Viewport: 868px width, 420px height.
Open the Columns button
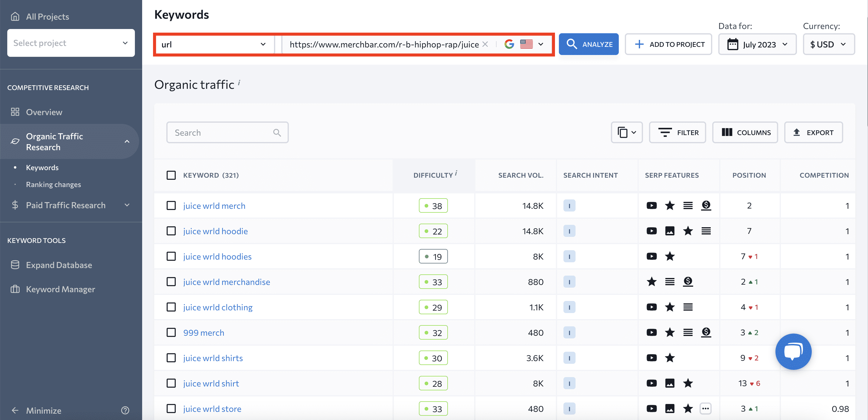tap(745, 132)
